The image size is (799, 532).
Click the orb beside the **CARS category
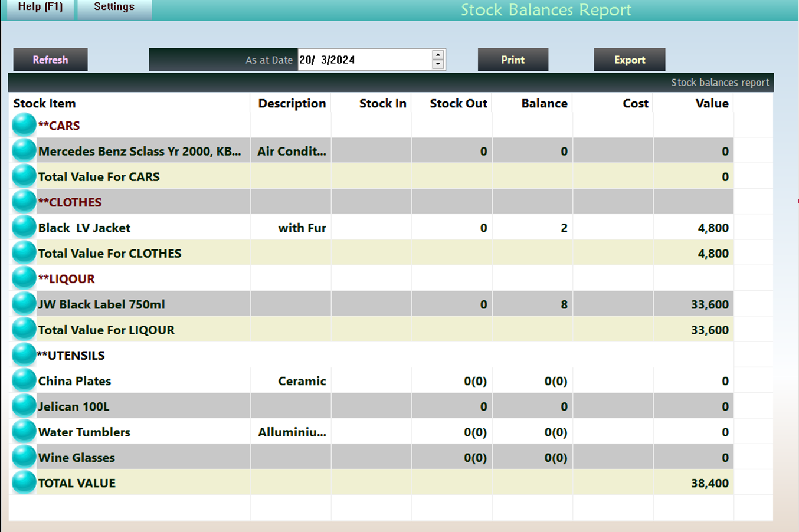click(24, 125)
